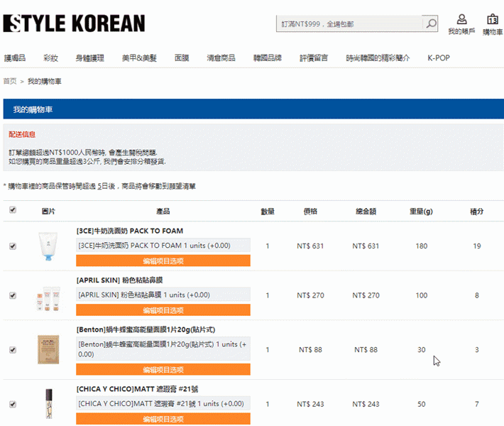Open the 清倉商品 menu
Viewport: 504px width, 426px height.
(221, 58)
